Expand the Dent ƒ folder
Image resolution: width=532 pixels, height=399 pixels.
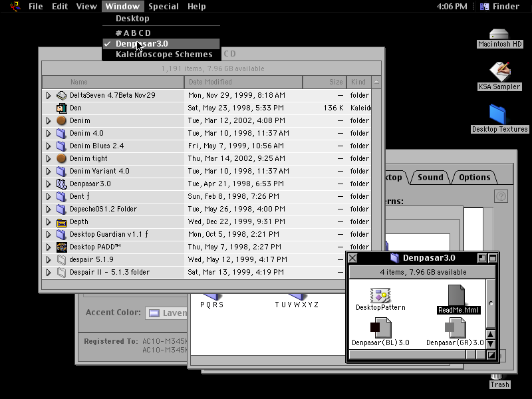pos(49,196)
